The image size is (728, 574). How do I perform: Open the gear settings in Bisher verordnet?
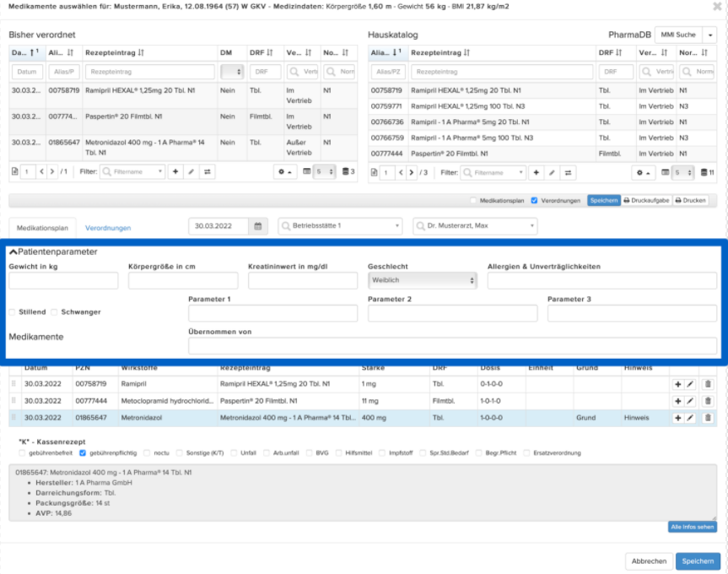284,172
